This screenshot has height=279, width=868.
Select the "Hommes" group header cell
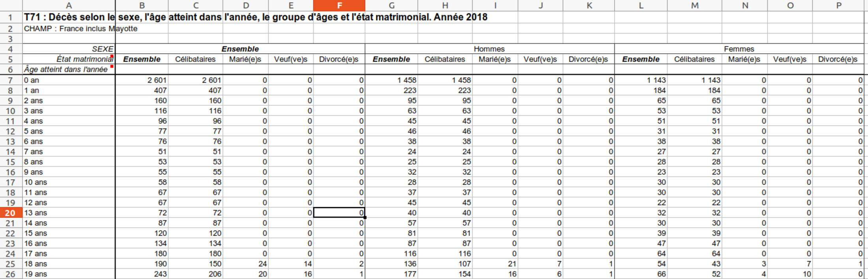(x=489, y=49)
